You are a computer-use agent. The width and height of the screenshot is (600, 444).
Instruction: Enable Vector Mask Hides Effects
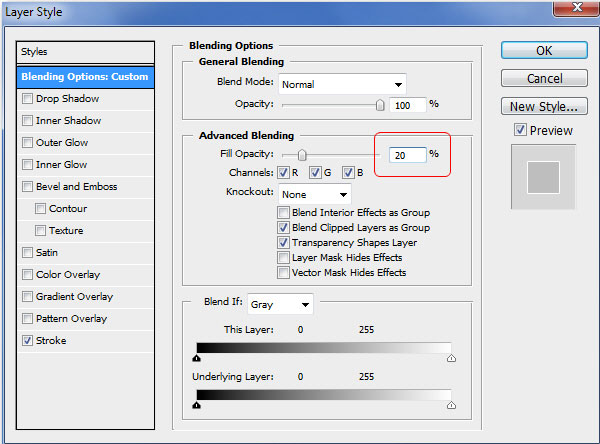(283, 273)
